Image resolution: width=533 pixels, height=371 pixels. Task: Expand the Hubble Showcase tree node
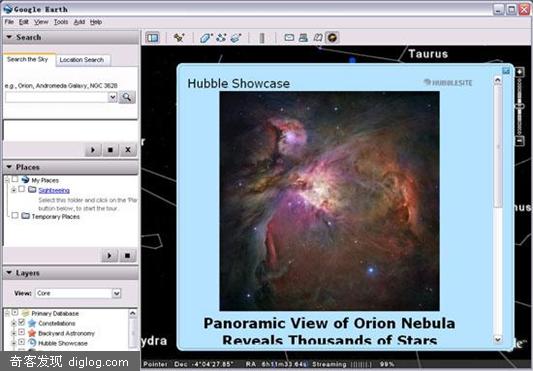coord(14,343)
